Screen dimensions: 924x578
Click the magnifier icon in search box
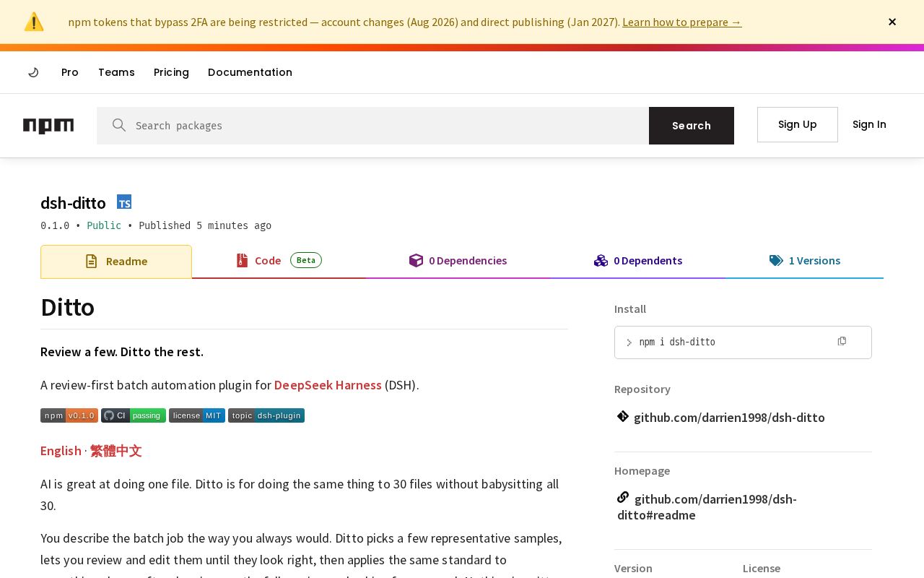[x=119, y=126]
